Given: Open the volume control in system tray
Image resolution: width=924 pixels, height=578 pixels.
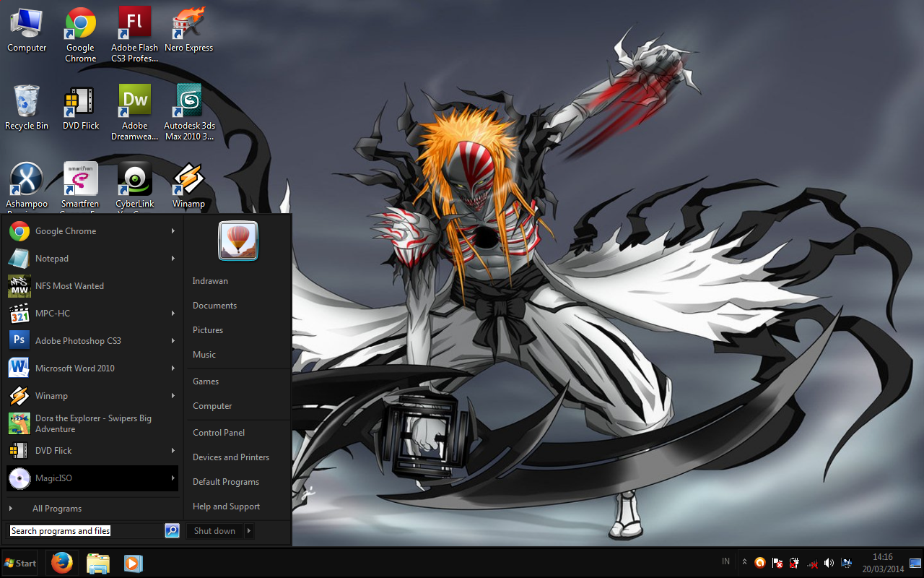Looking at the screenshot, I should pos(829,563).
